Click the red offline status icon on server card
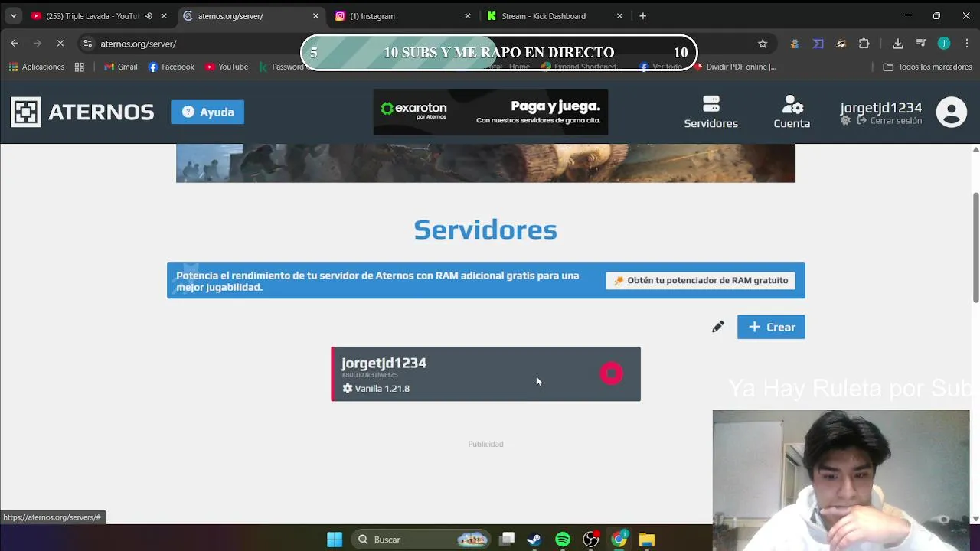The image size is (980, 551). click(x=612, y=373)
